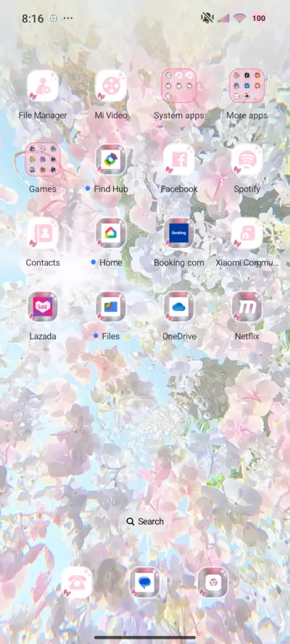Viewport: 290px width, 644px height.
Task: Launch the Netflix app icon
Action: [247, 306]
